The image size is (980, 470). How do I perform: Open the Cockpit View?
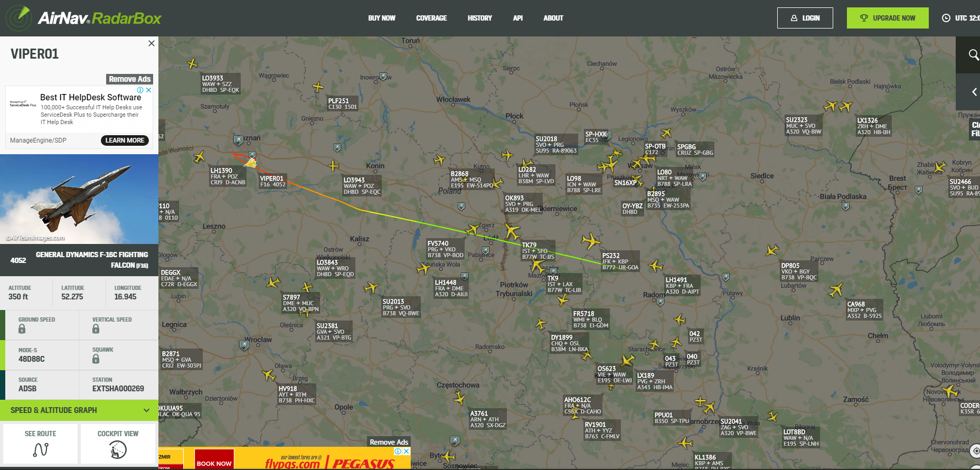118,444
